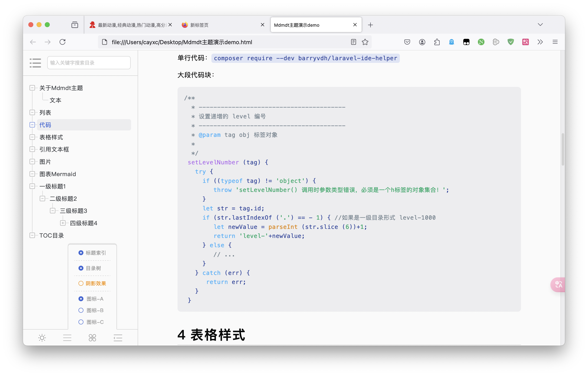
Task: Close the Mdmdt主题演示demo tab
Action: tap(355, 25)
